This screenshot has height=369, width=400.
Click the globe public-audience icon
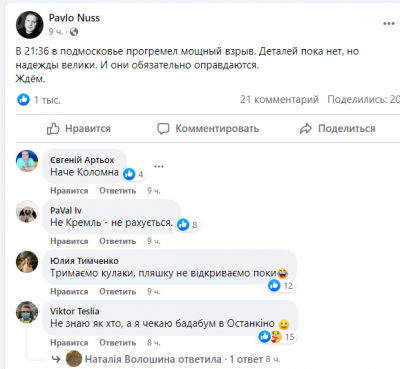[74, 32]
